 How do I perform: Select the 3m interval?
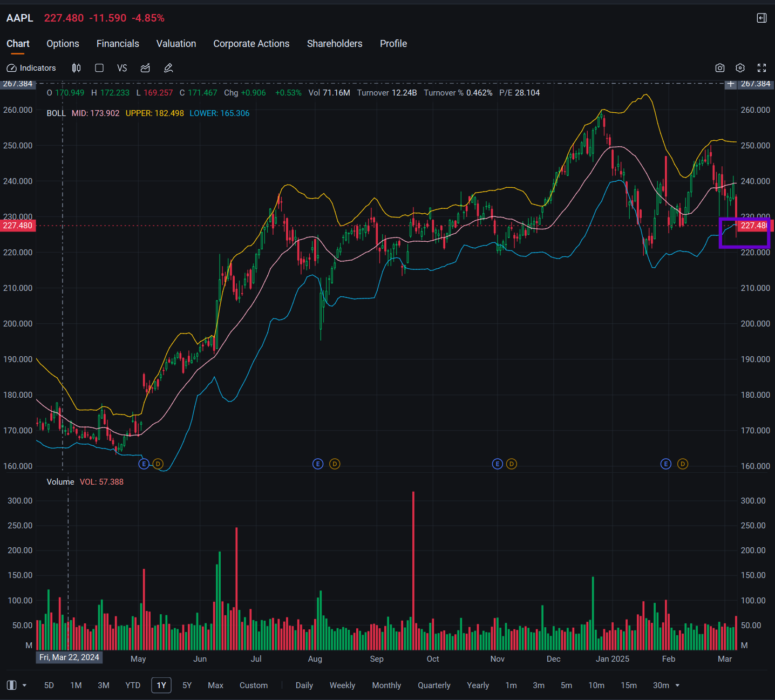[x=539, y=685]
